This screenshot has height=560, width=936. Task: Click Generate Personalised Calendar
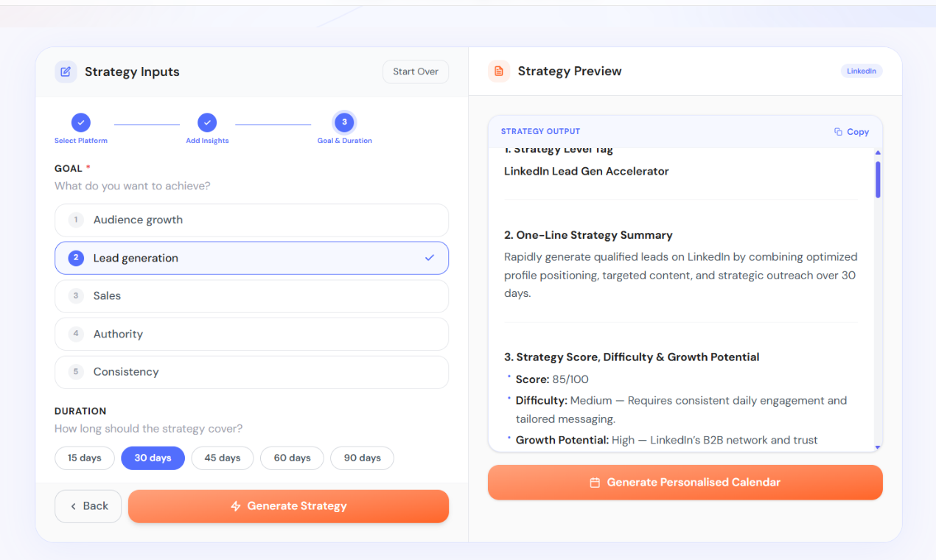(685, 482)
